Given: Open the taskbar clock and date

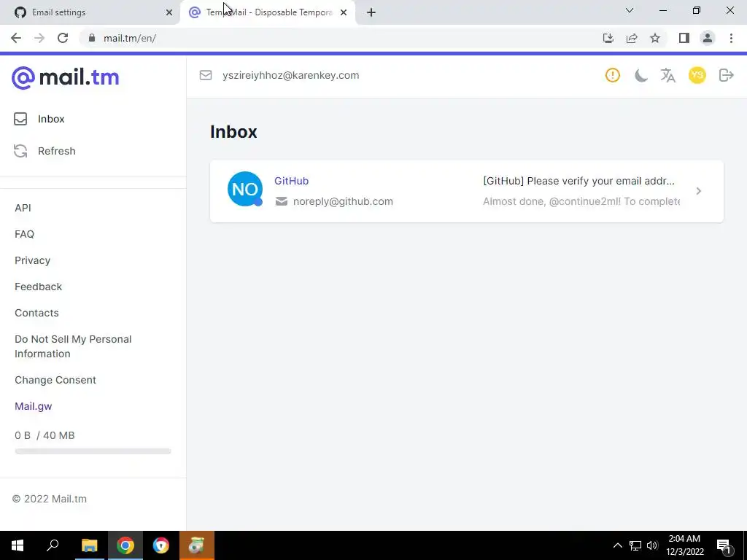Looking at the screenshot, I should pos(684,545).
